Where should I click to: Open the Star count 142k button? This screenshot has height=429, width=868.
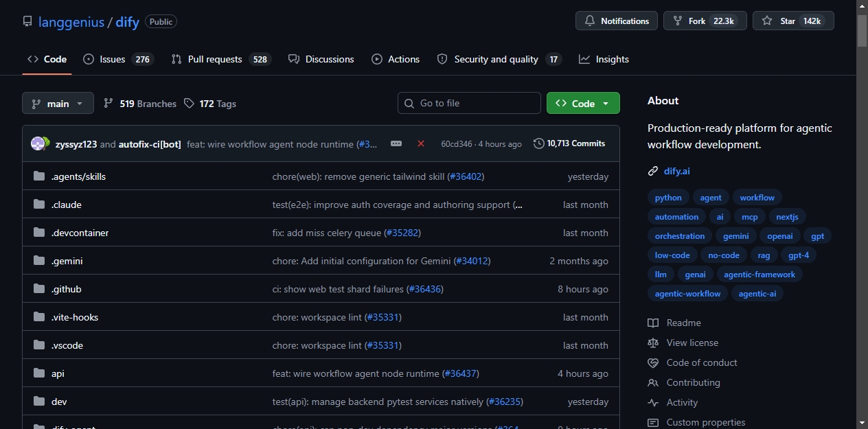point(793,21)
